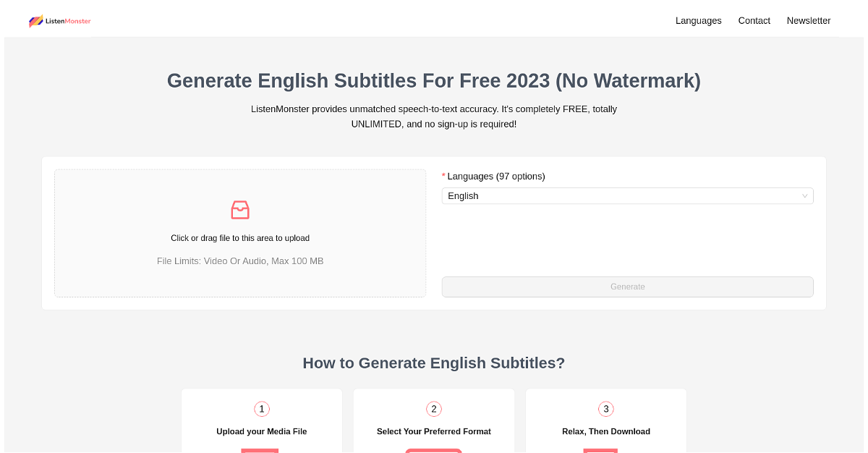Click the step 2 circle icon

point(434,409)
